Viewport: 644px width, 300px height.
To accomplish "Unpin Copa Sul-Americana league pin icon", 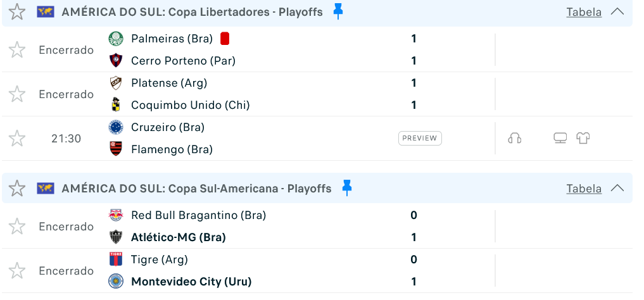I will 347,188.
